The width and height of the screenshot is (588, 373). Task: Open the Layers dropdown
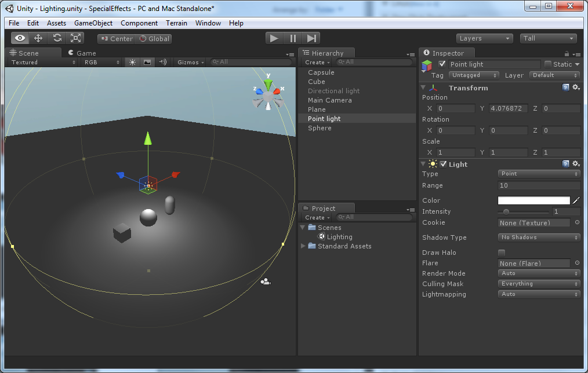[x=484, y=38]
